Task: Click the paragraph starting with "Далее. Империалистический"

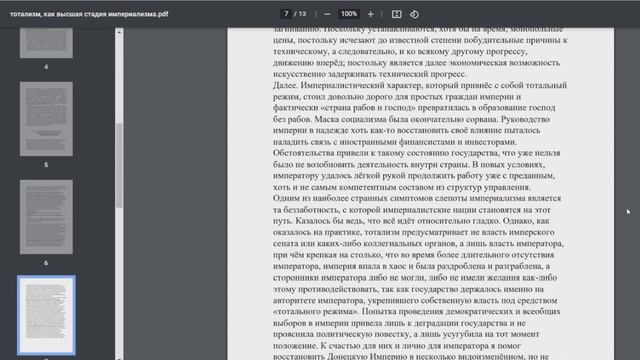Action: (420, 113)
